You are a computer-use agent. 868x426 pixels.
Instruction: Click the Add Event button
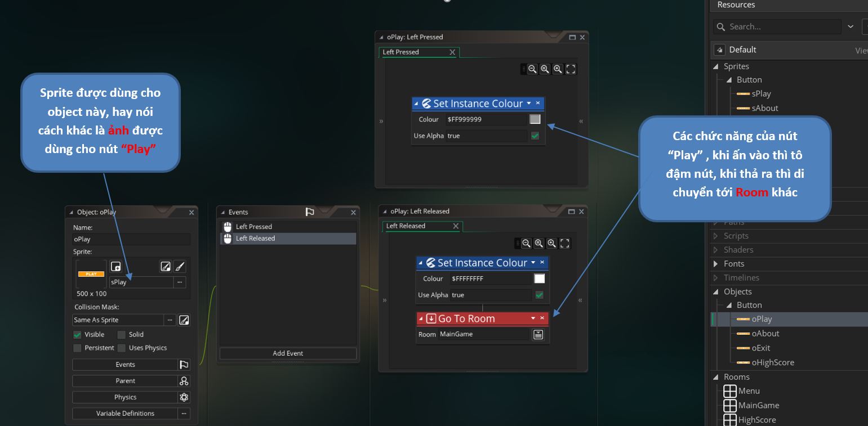tap(288, 353)
